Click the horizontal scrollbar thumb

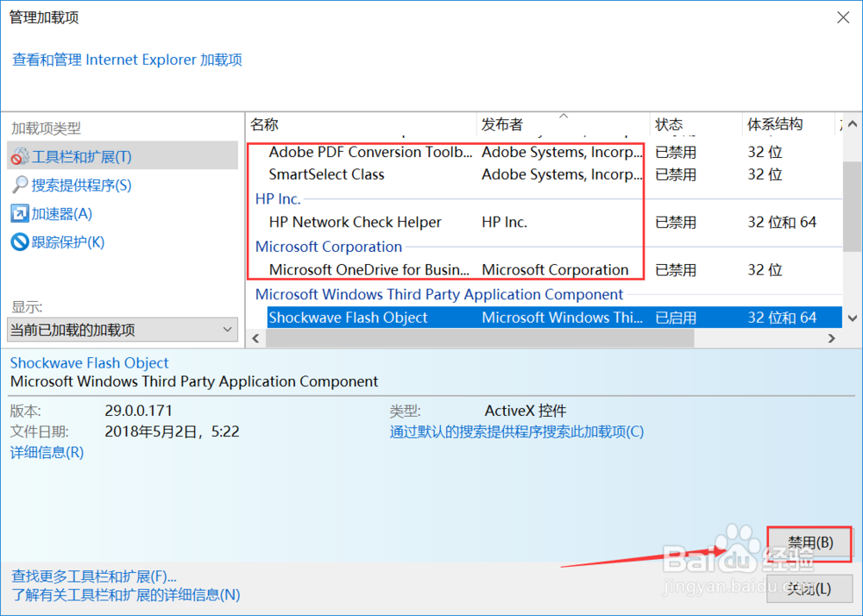tap(480, 338)
